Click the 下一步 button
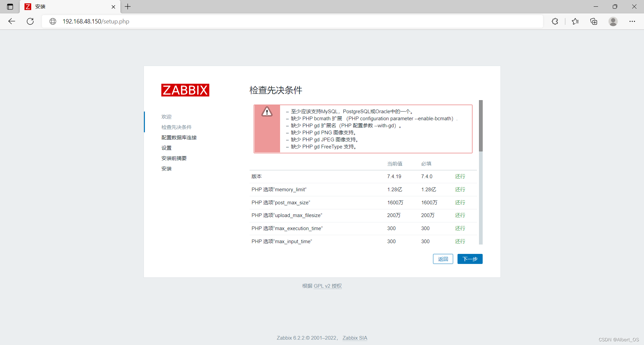 click(x=470, y=259)
